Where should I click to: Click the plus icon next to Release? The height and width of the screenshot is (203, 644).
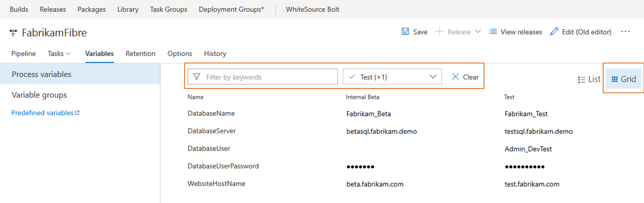click(439, 32)
